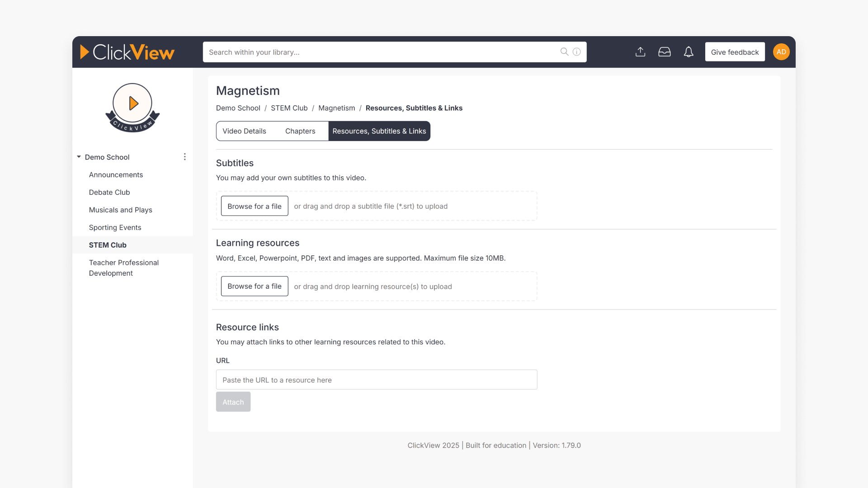Select the Resources, Subtitles & Links tab
Viewport: 868px width, 488px height.
click(379, 131)
